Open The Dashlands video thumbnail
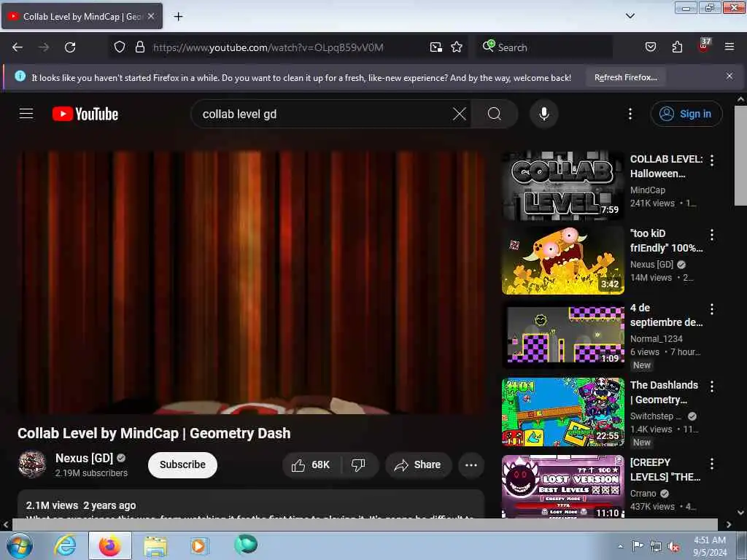747x560 pixels. coord(562,412)
